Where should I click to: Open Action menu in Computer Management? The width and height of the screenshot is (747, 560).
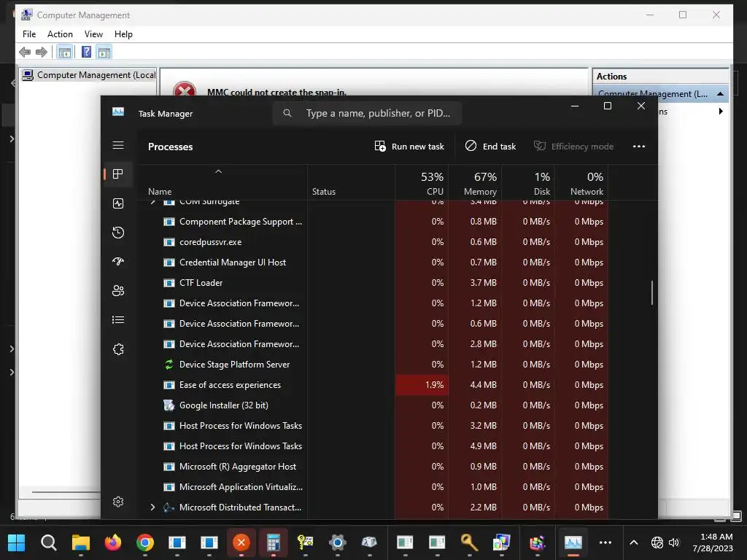coord(60,34)
